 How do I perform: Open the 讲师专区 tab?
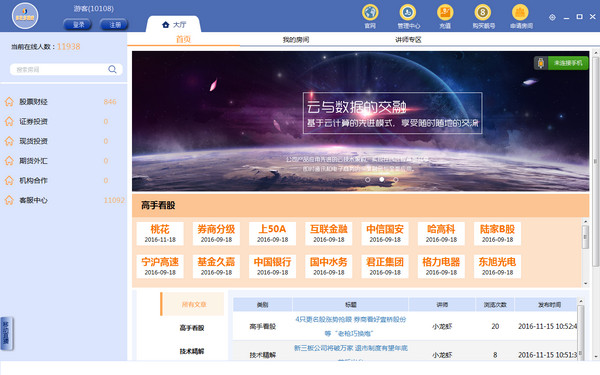tap(408, 39)
